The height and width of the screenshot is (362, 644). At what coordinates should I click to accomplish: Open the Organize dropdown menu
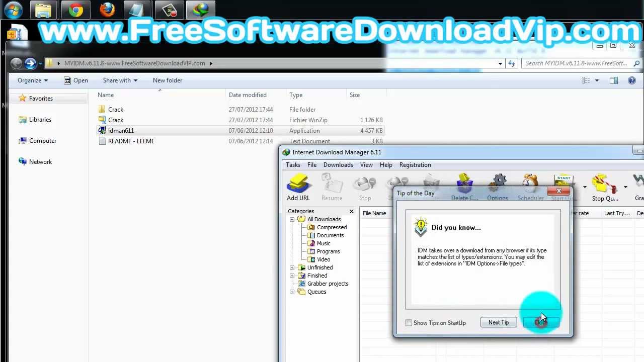tap(33, 80)
